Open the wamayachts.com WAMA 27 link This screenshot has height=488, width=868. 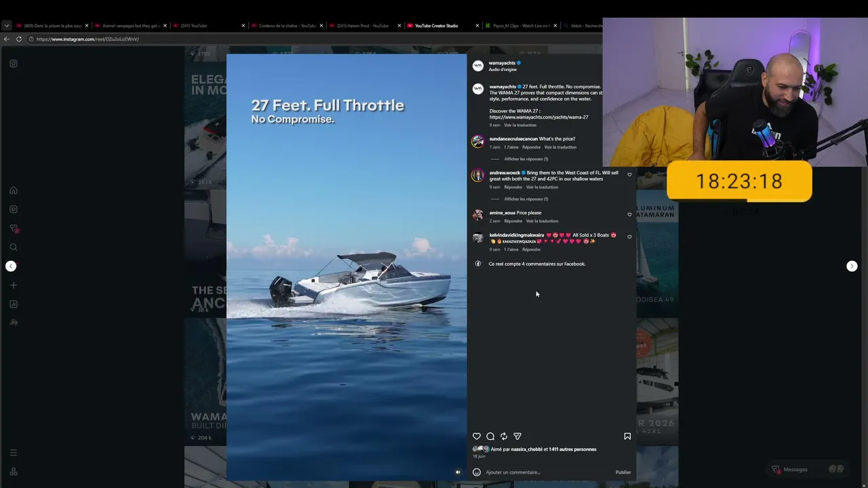coord(539,117)
